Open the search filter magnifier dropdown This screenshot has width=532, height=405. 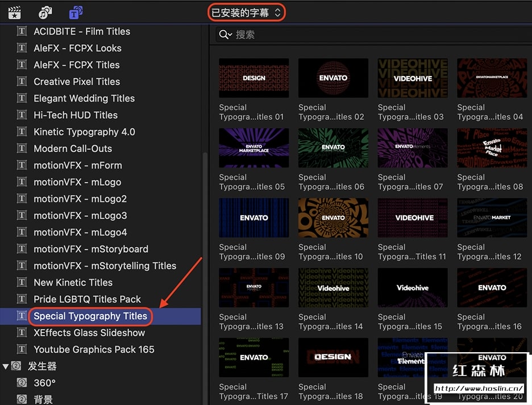[x=225, y=35]
